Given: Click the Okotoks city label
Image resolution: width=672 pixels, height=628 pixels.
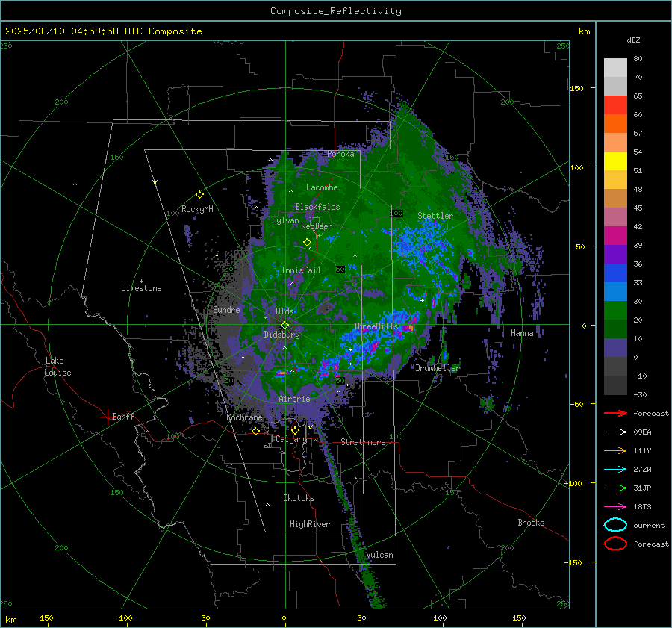Looking at the screenshot, I should coord(299,498).
